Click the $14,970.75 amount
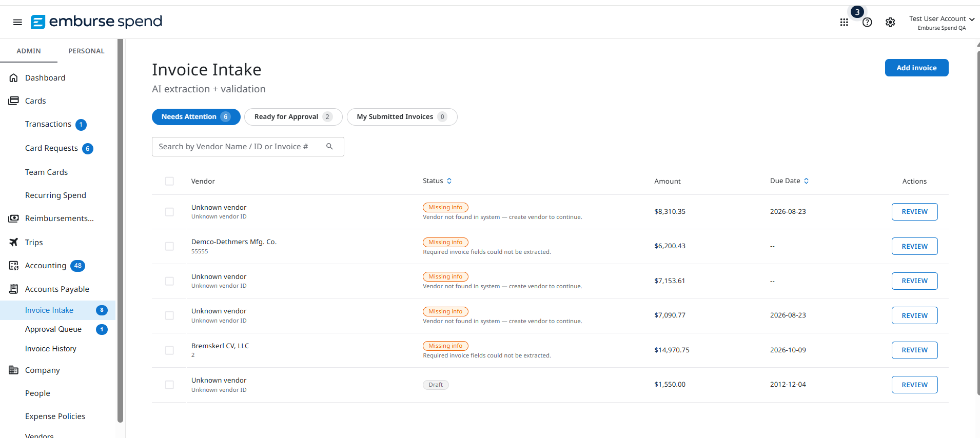Viewport: 980px width, 438px height. coord(672,350)
